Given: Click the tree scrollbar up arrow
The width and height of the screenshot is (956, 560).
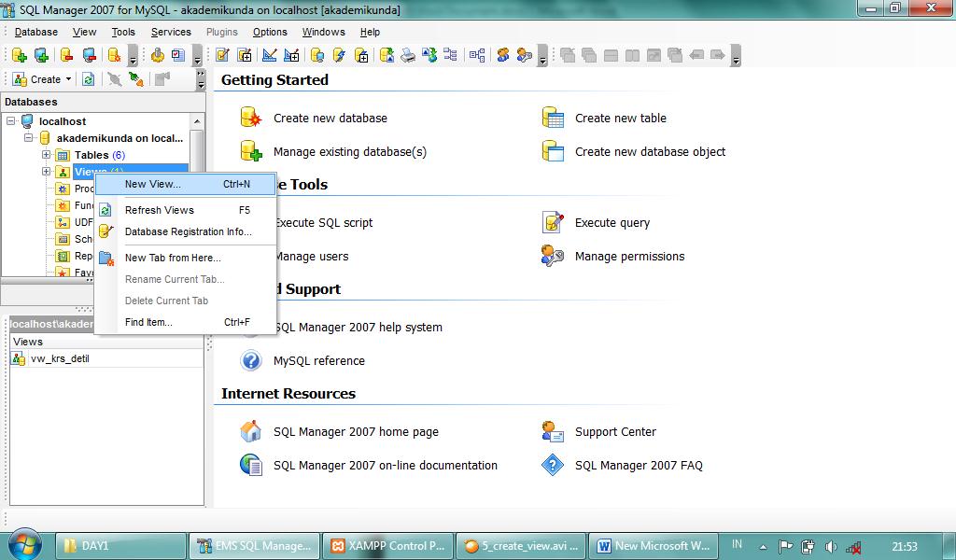Looking at the screenshot, I should pos(197,121).
